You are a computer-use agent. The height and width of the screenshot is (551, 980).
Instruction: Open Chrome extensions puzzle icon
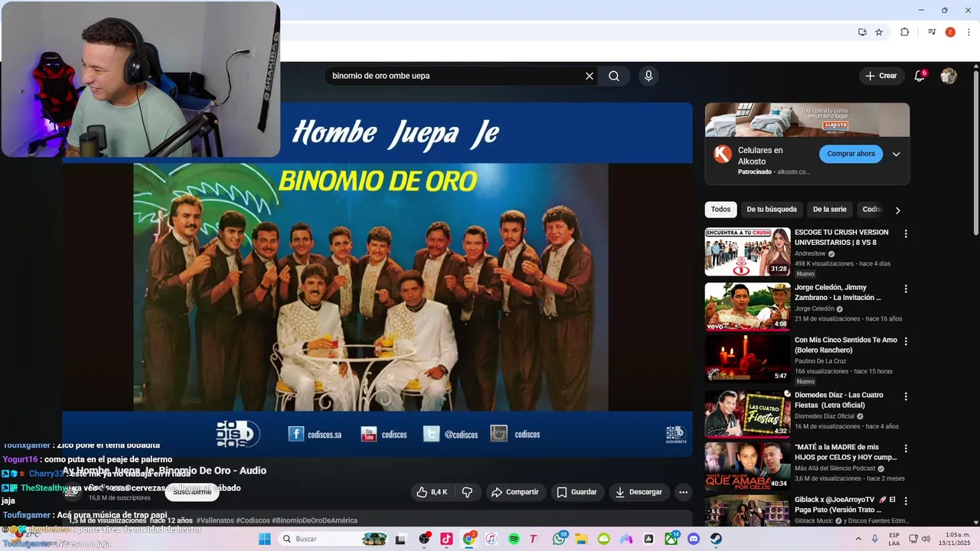pyautogui.click(x=904, y=32)
